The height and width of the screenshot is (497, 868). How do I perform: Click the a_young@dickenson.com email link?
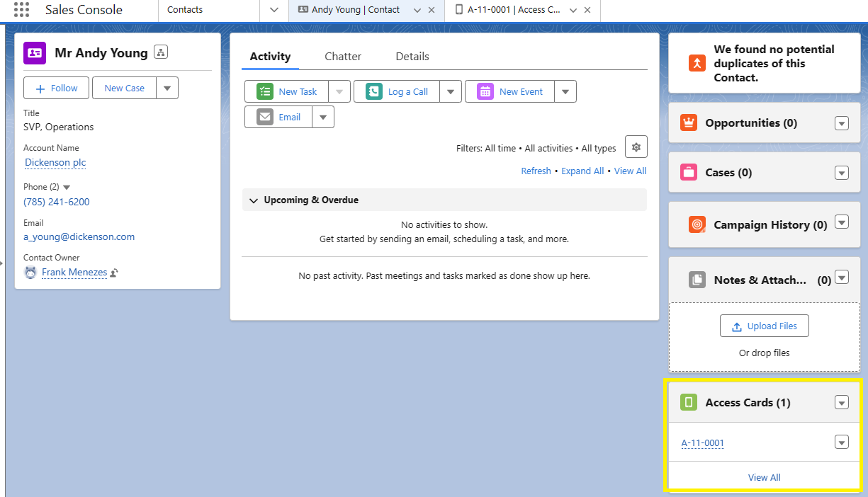coord(79,236)
